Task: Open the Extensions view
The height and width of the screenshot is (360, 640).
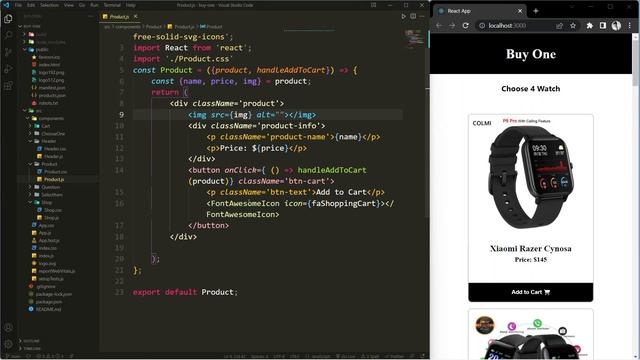Action: pos(8,85)
